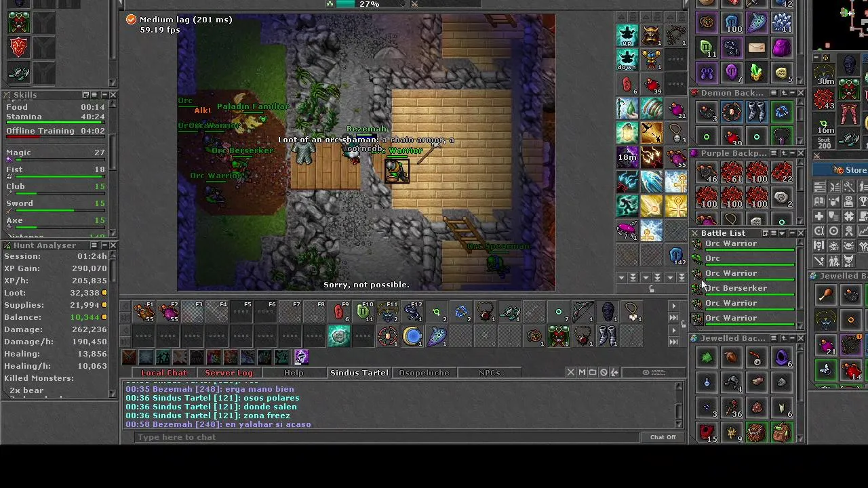The width and height of the screenshot is (868, 488).
Task: Click the chat window scrollbar
Action: [679, 405]
